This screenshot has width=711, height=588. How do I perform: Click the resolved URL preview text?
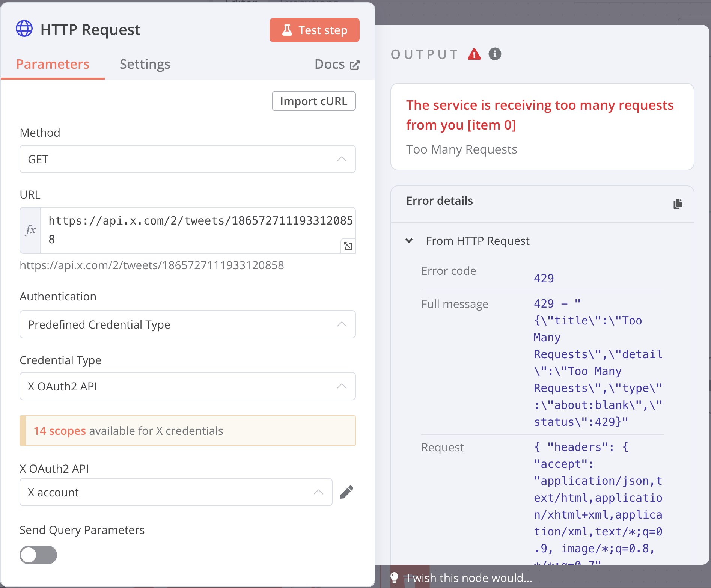(x=152, y=265)
